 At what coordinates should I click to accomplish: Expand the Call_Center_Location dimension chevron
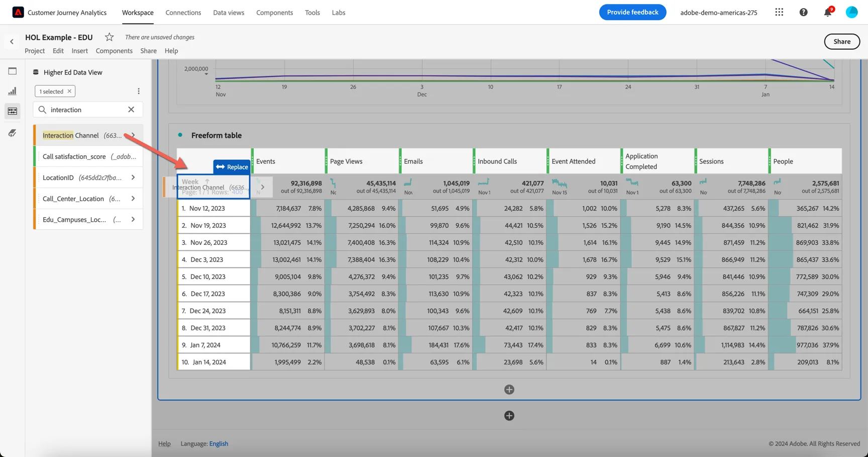[x=133, y=199]
